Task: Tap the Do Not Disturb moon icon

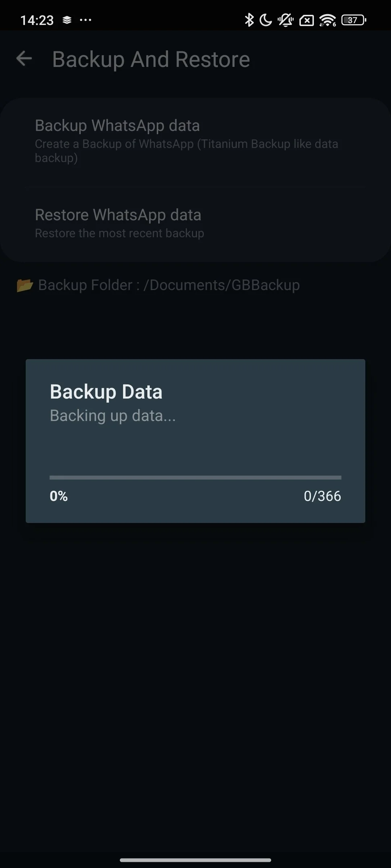Action: pos(266,20)
